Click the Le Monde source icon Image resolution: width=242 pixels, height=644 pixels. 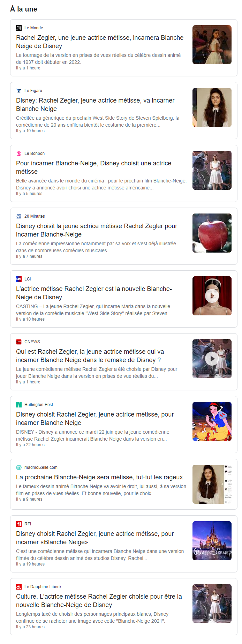[19, 28]
